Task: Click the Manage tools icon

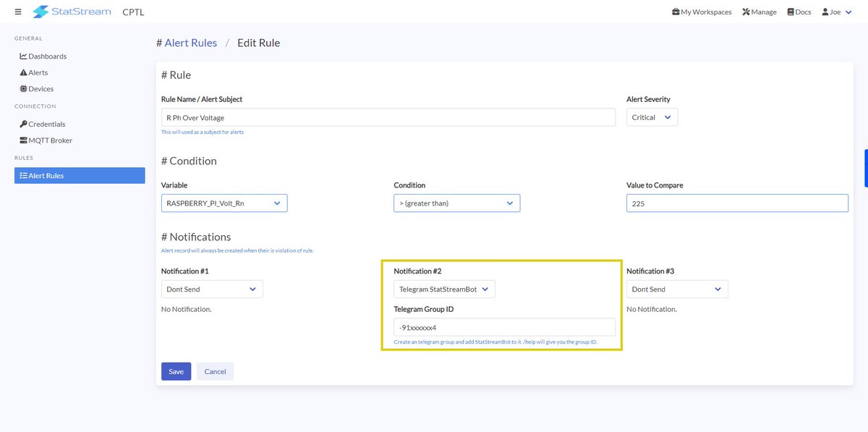Action: (x=746, y=12)
